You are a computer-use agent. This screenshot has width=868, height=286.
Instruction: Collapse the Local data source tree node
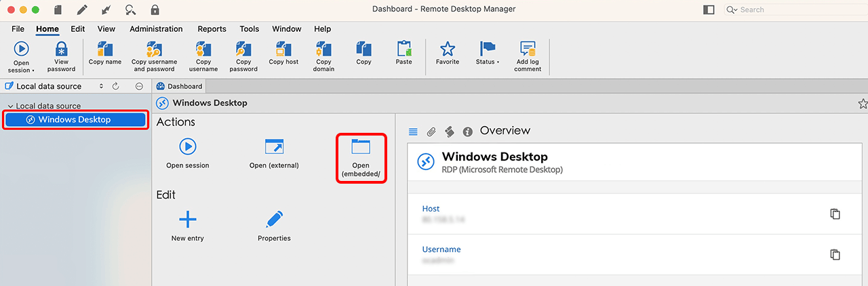(11, 106)
